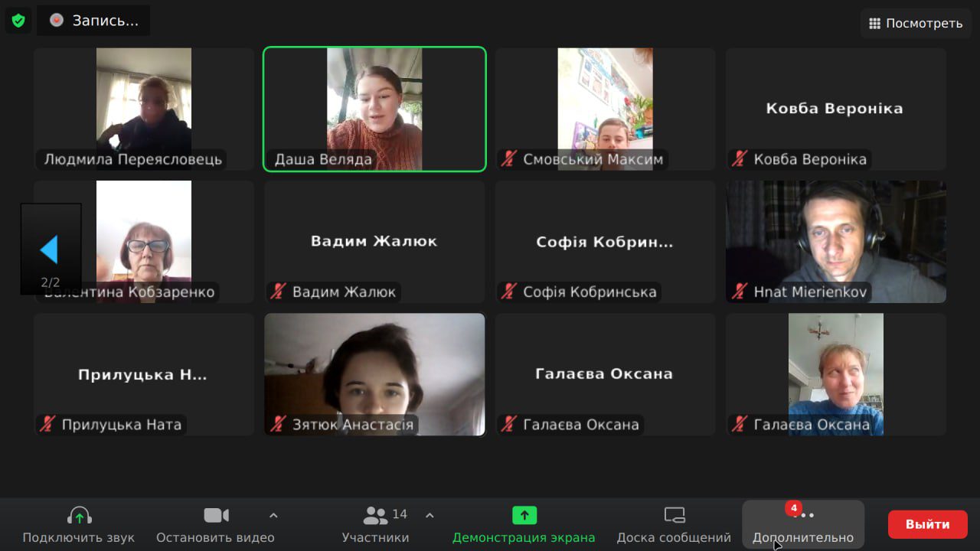Expand video options chevron beside Остановить видео
The image size is (980, 551).
273,515
